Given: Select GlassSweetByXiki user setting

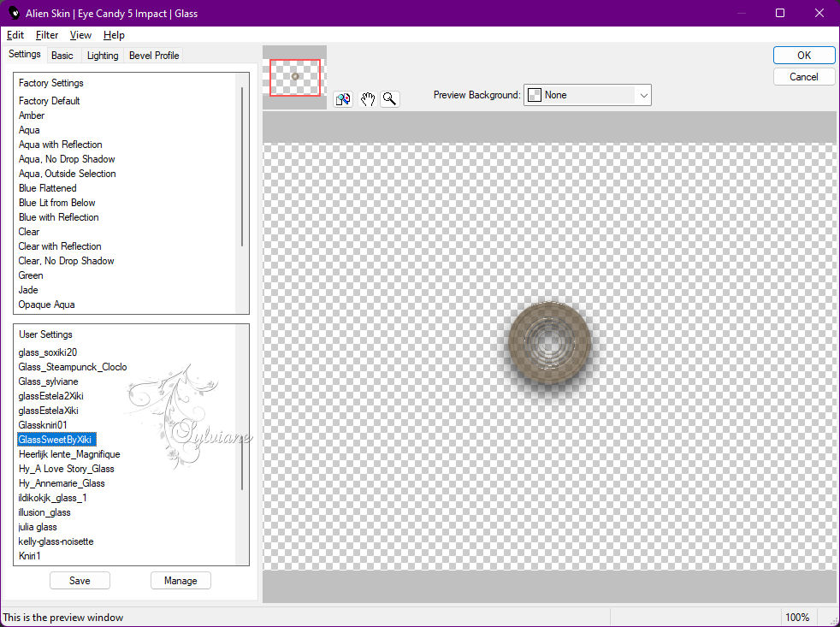Looking at the screenshot, I should [56, 440].
